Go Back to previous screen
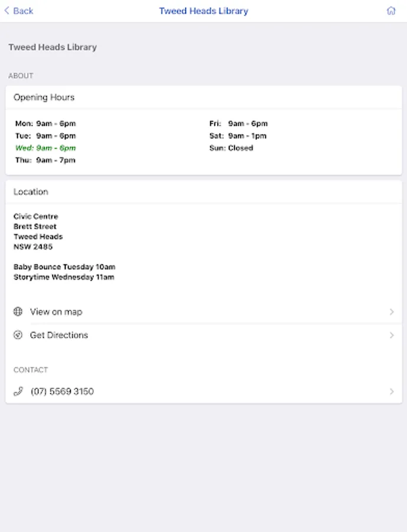The width and height of the screenshot is (407, 532). click(x=19, y=11)
